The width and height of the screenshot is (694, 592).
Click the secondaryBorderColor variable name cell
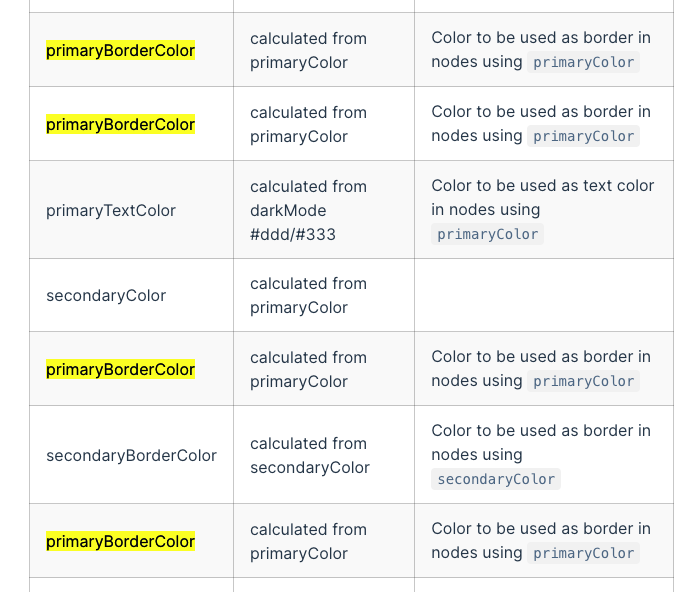131,455
